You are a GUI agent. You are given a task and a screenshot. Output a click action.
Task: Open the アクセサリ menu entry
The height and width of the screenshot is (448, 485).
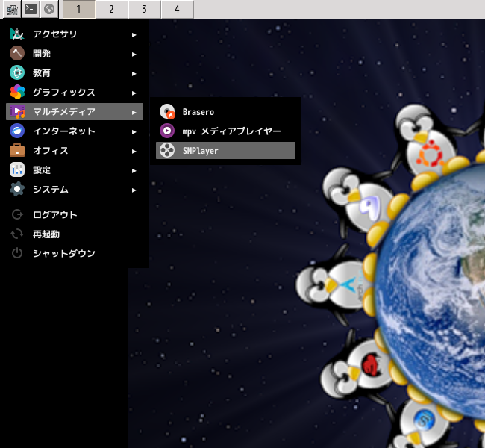[75, 34]
